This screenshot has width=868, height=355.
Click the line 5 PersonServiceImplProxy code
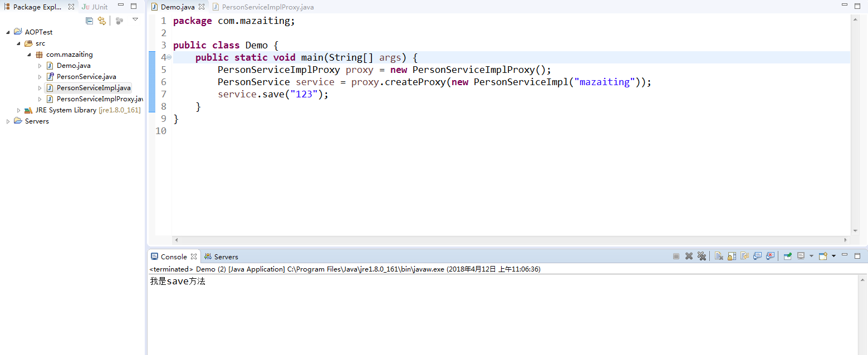coord(384,70)
